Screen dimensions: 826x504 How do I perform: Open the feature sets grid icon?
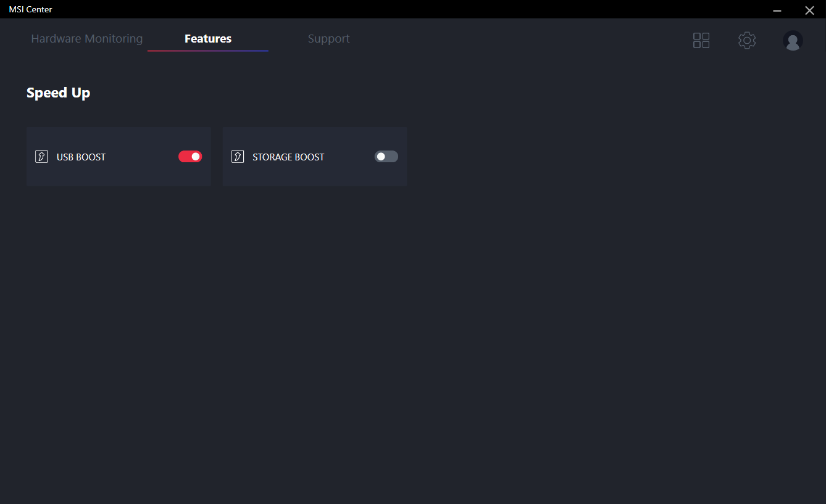[x=701, y=41]
